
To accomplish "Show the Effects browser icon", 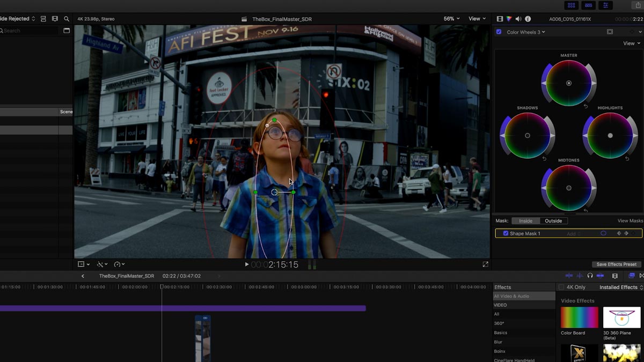I will 631,276.
